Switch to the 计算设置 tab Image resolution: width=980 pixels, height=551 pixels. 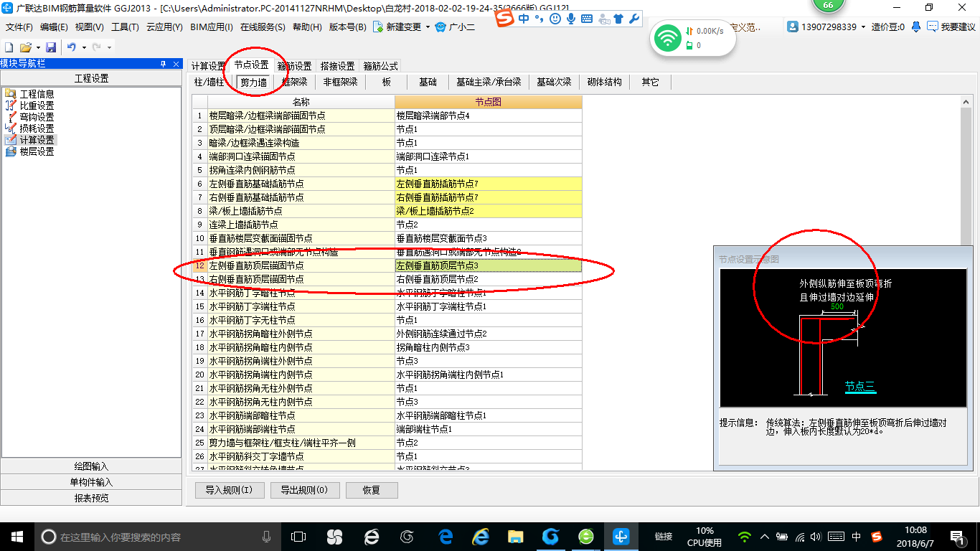point(208,66)
